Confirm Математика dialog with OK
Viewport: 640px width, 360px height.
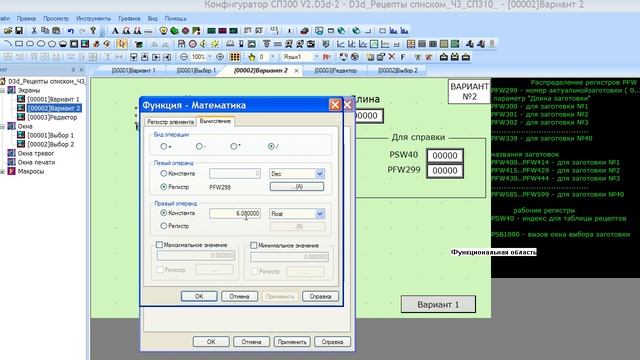(x=199, y=296)
